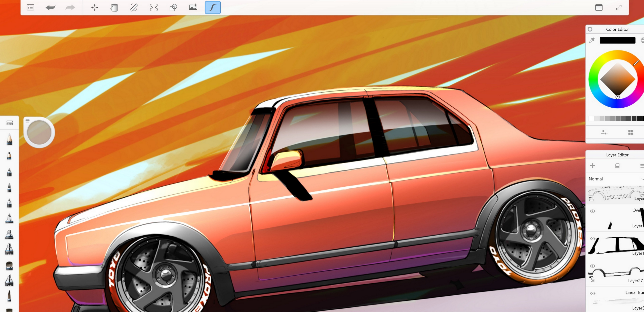
Task: Open the color sliders icon
Action: point(604,132)
